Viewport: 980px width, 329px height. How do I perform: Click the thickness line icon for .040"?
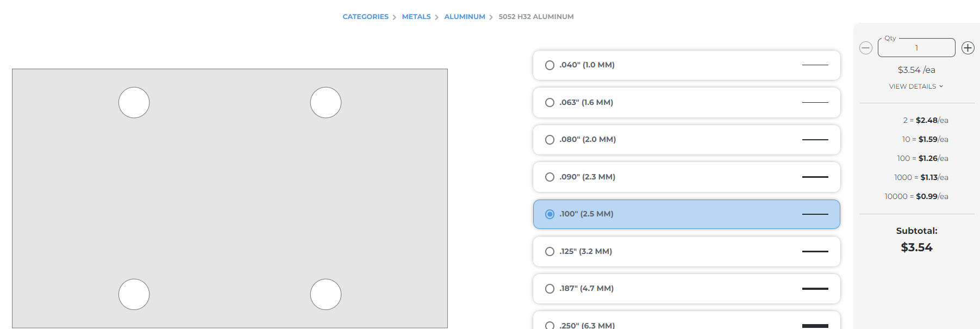[815, 65]
